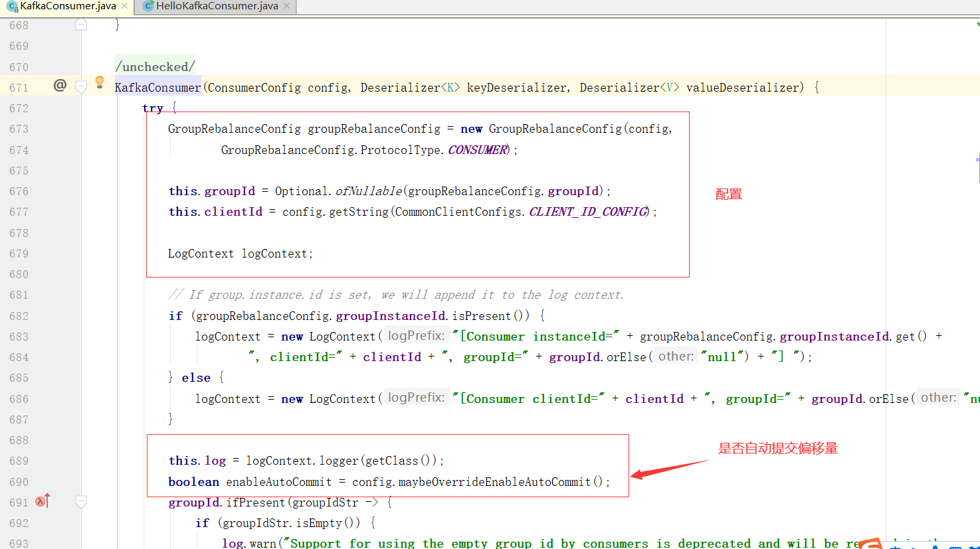The image size is (980, 549).
Task: Open the yellow lightbulb intention actions
Action: [x=100, y=82]
